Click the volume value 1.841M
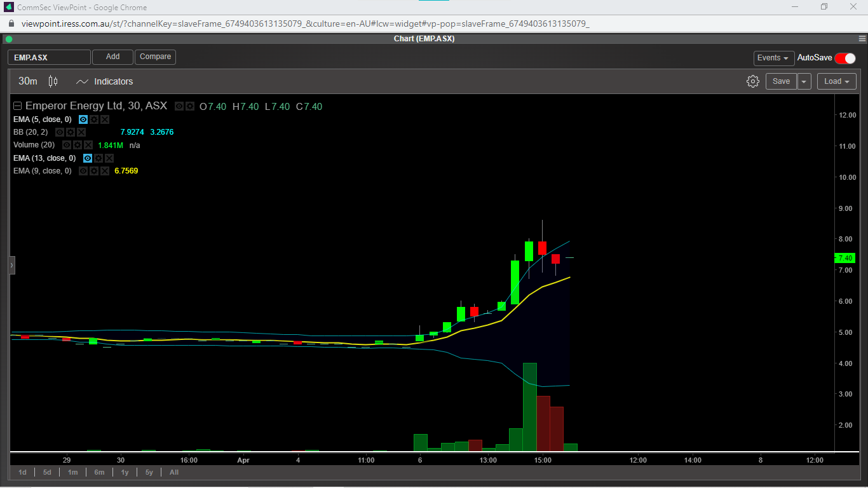 (111, 146)
